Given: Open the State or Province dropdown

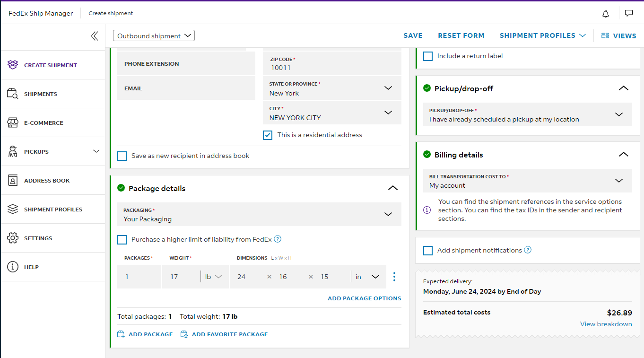Looking at the screenshot, I should tap(332, 88).
